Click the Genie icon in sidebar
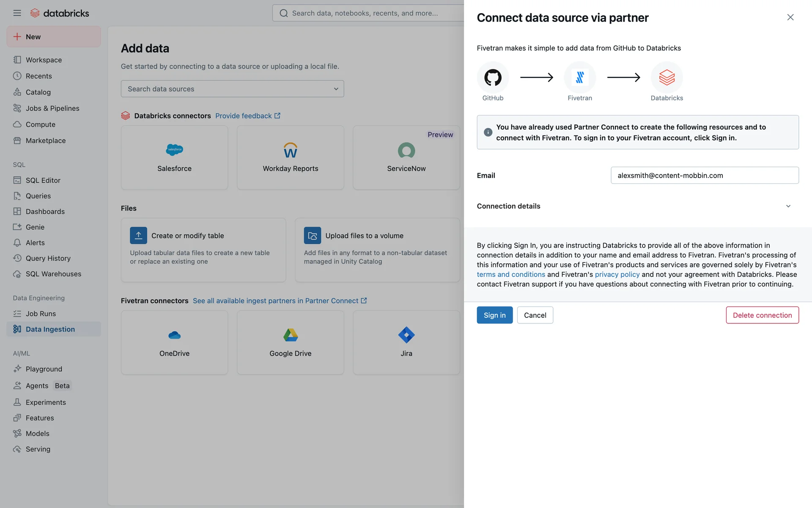This screenshot has width=812, height=508. [17, 227]
